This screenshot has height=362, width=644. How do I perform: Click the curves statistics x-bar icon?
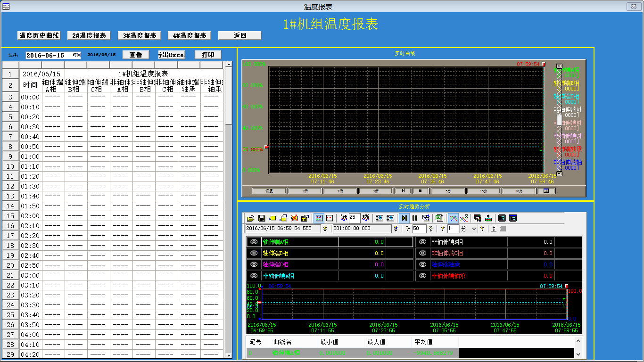pyautogui.click(x=464, y=218)
